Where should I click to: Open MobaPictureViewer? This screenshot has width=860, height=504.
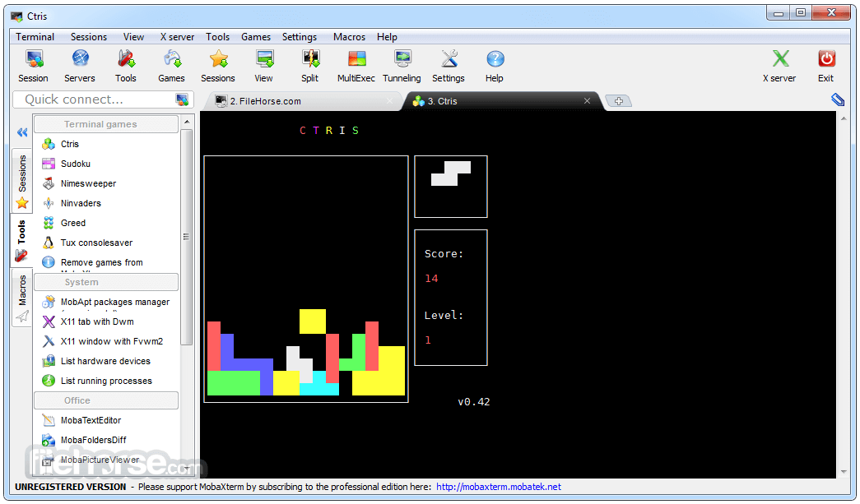coord(100,460)
